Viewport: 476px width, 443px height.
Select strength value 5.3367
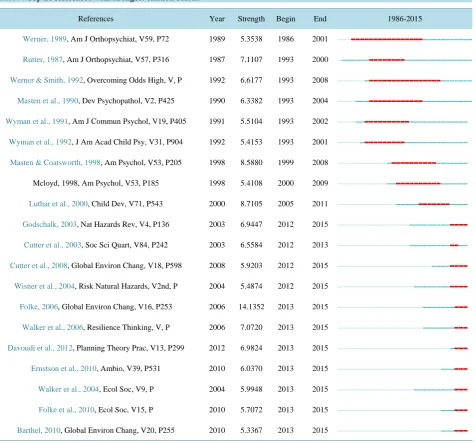click(x=251, y=430)
